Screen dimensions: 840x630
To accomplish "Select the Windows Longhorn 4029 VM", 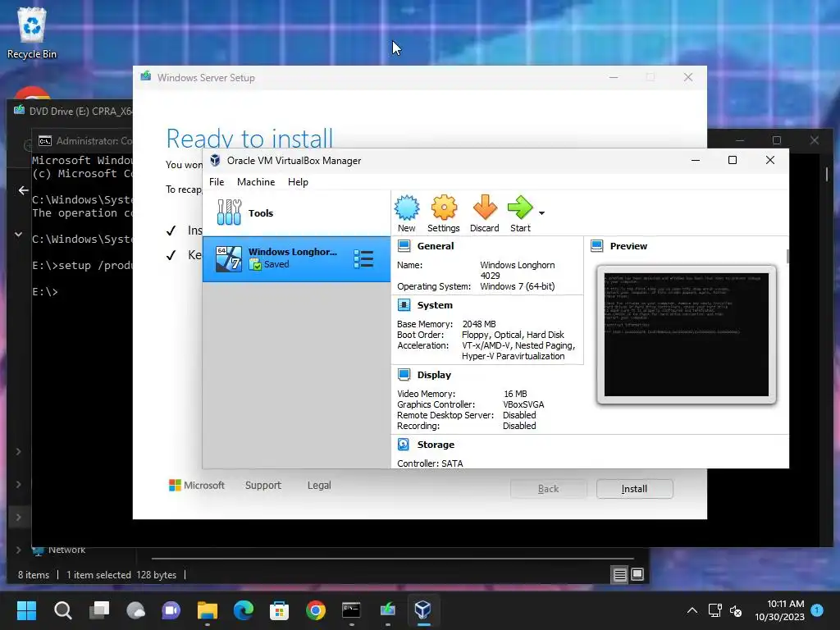I will (296, 258).
